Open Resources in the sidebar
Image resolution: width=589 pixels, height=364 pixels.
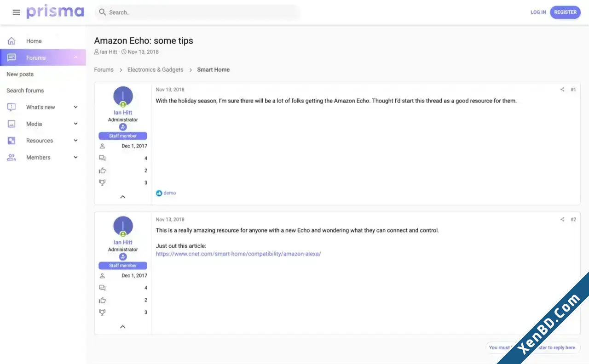[x=40, y=141]
